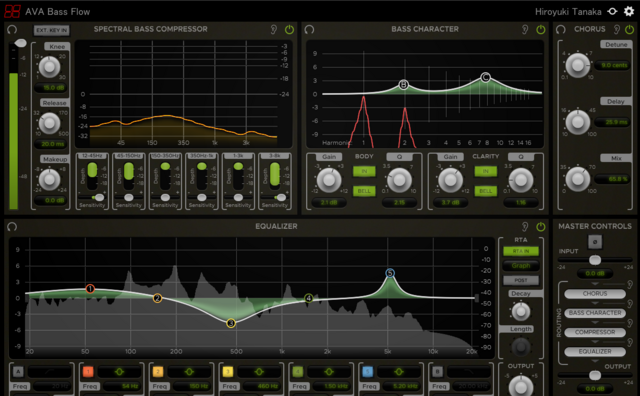
Task: Click the COMPRESSOR routing block
Action: (595, 332)
